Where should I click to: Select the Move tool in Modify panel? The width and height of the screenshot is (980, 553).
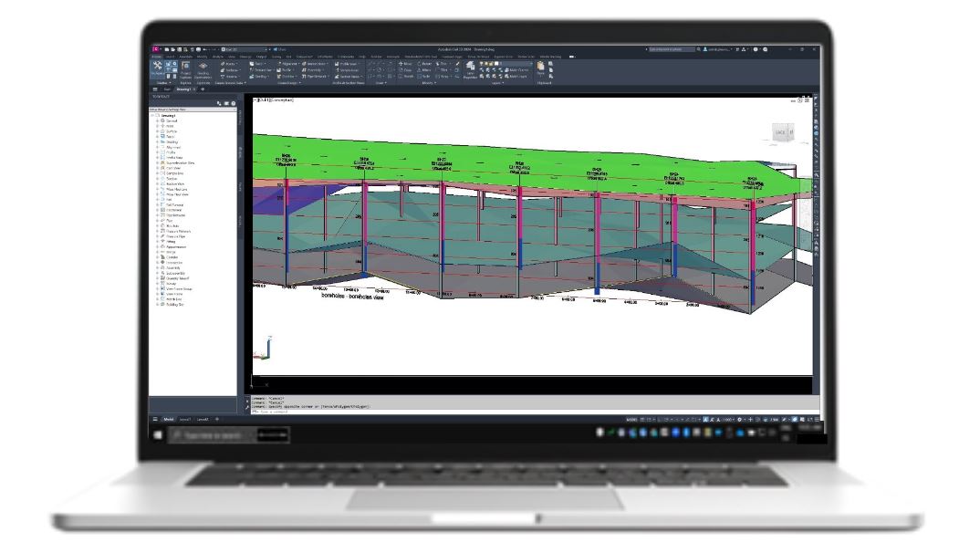[x=406, y=63]
